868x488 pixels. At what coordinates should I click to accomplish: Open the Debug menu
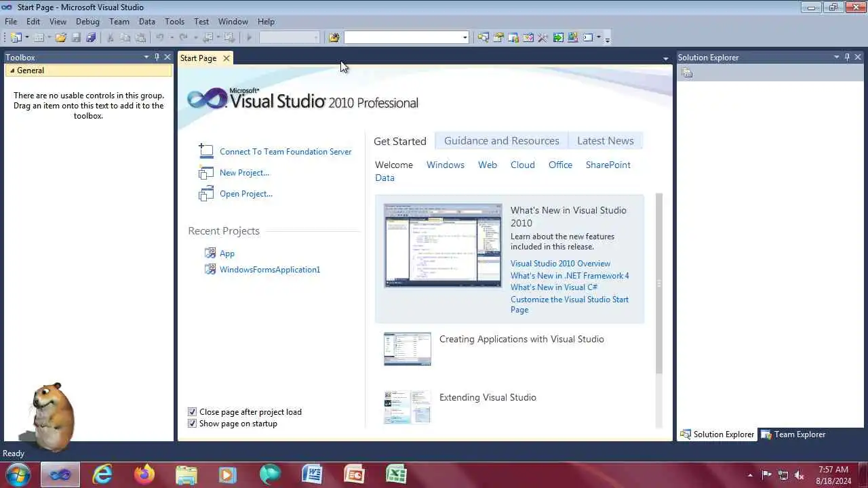tap(87, 22)
